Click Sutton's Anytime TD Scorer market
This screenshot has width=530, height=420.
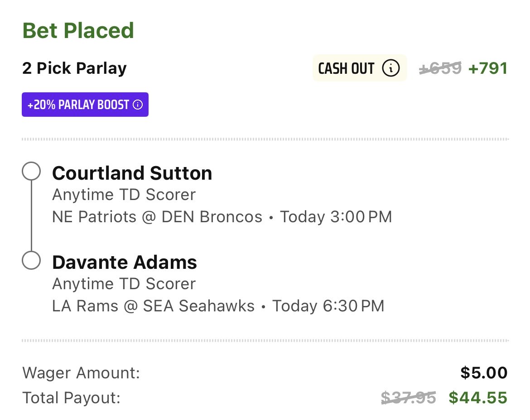[x=124, y=195]
